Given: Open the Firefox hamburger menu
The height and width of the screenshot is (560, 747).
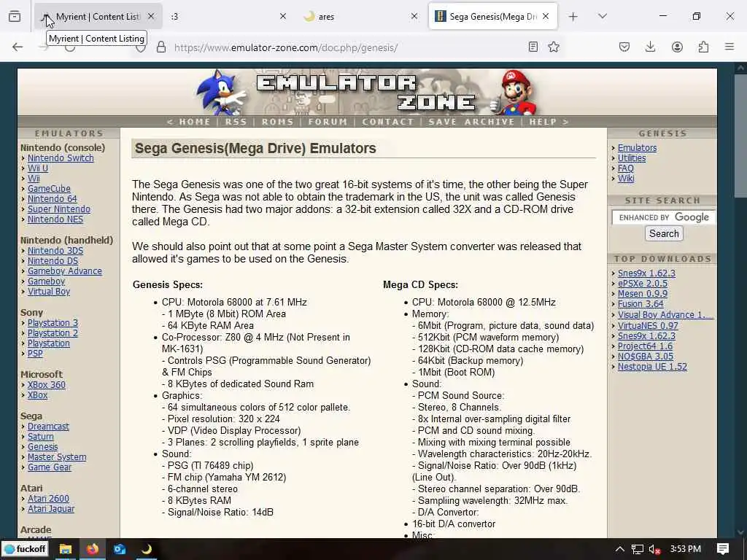Looking at the screenshot, I should pos(729,47).
